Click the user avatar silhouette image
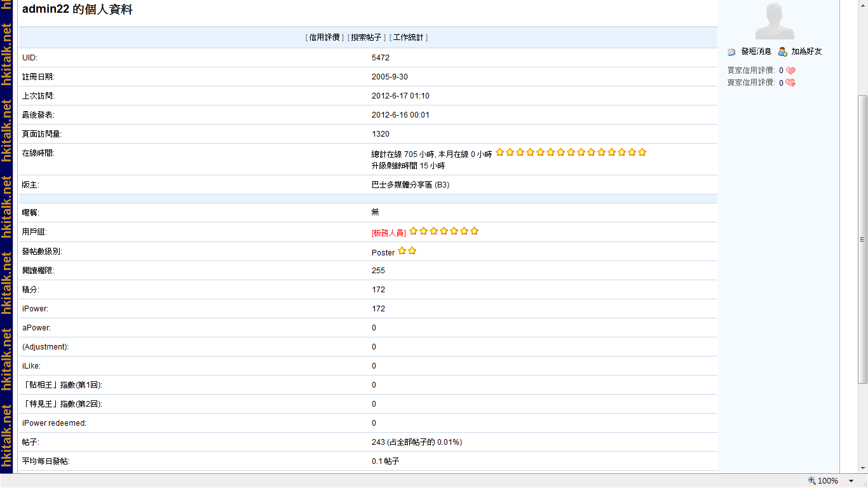Viewport: 868px width, 488px height. tap(775, 21)
